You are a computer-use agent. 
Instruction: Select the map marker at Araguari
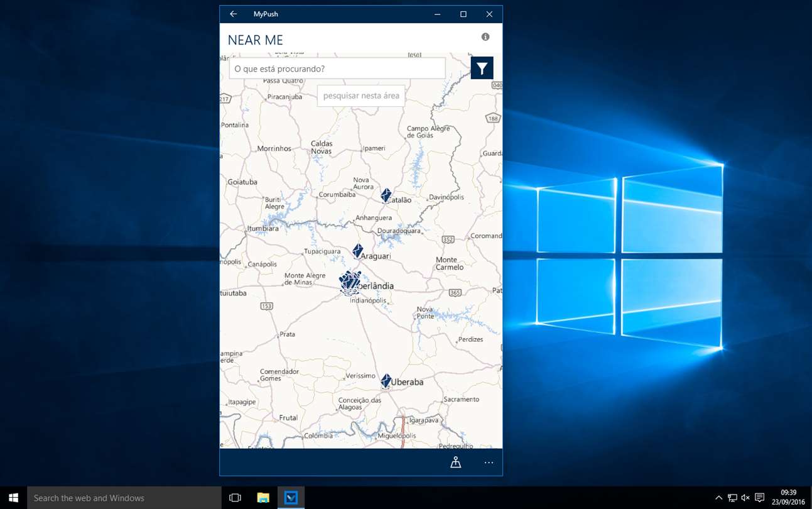tap(357, 251)
